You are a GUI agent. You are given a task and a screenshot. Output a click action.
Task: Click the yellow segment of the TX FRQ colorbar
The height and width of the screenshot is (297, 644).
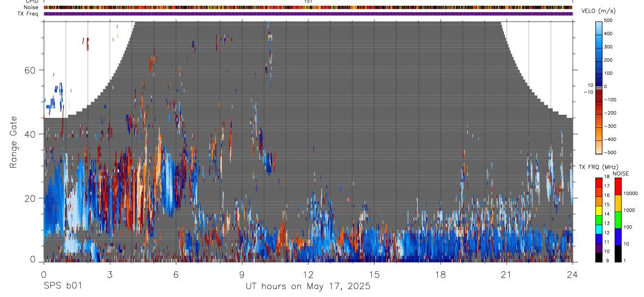[x=599, y=212]
